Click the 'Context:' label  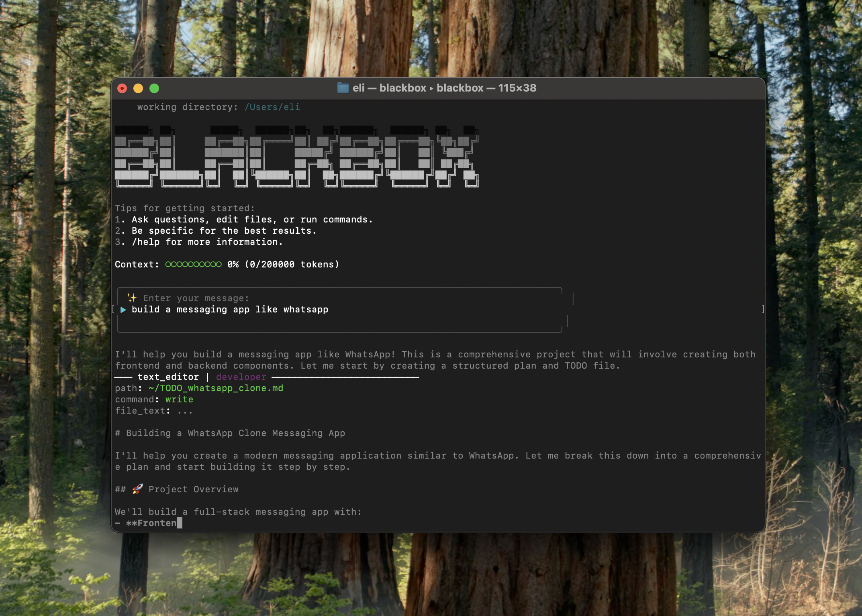(x=137, y=265)
